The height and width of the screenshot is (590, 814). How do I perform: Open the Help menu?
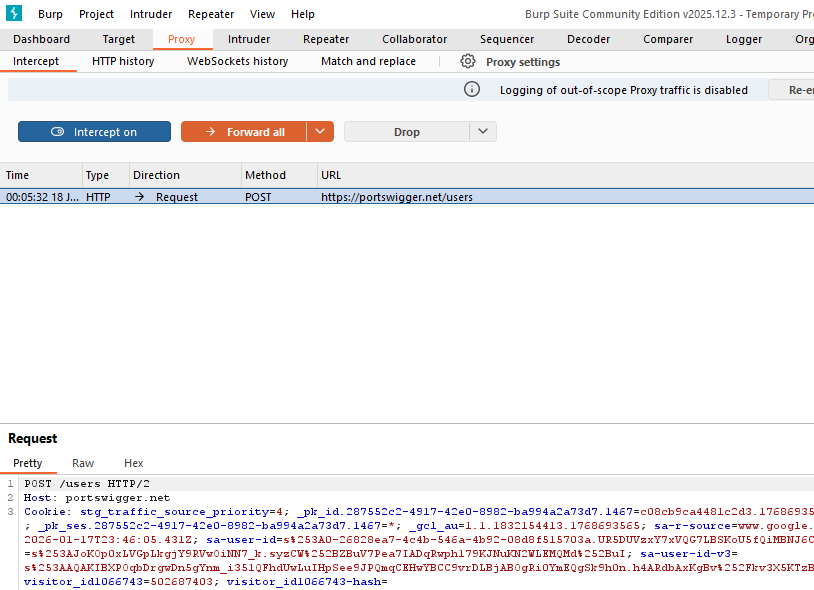click(x=303, y=14)
